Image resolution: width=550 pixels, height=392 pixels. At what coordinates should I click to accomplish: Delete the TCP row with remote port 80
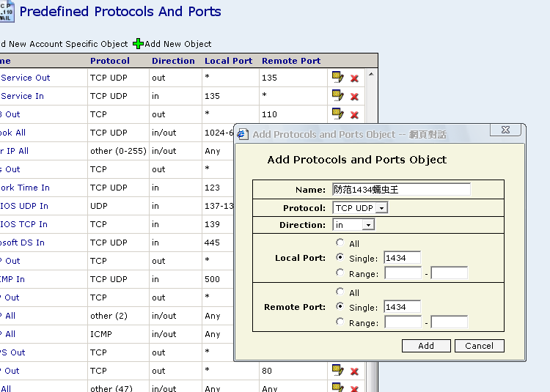click(x=354, y=371)
